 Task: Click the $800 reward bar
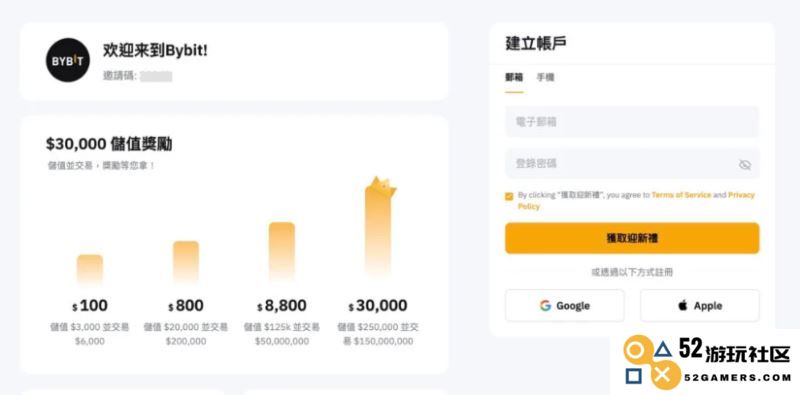(x=186, y=262)
